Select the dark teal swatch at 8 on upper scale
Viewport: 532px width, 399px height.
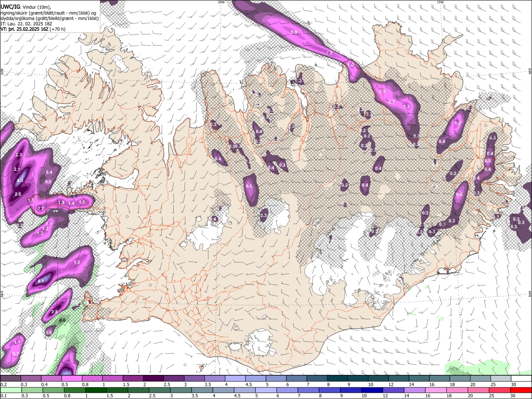pyautogui.click(x=337, y=379)
